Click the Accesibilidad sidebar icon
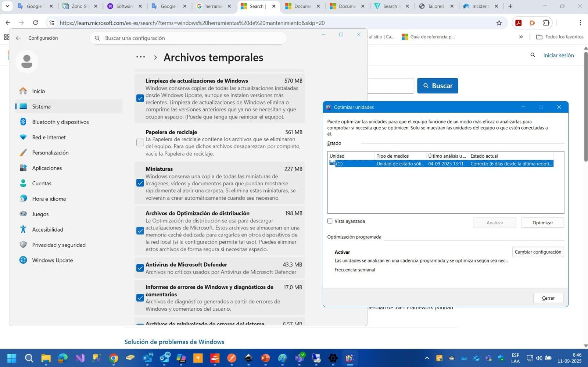Viewport: 588px width, 367px height. click(23, 229)
